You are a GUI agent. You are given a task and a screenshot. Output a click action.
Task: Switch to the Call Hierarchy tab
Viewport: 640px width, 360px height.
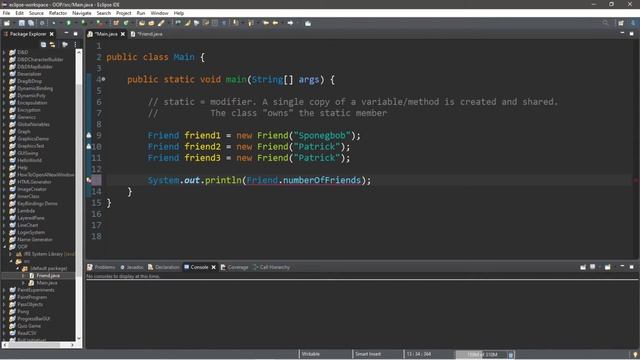pyautogui.click(x=271, y=267)
